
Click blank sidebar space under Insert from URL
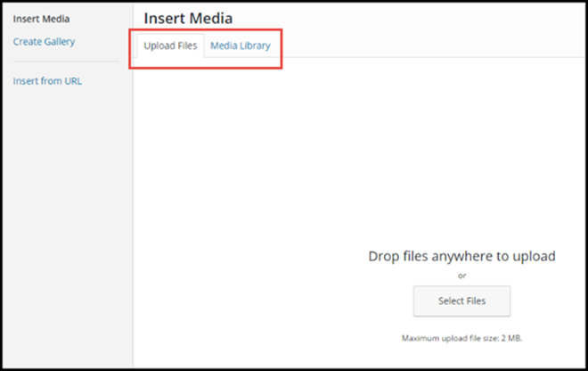(66, 223)
